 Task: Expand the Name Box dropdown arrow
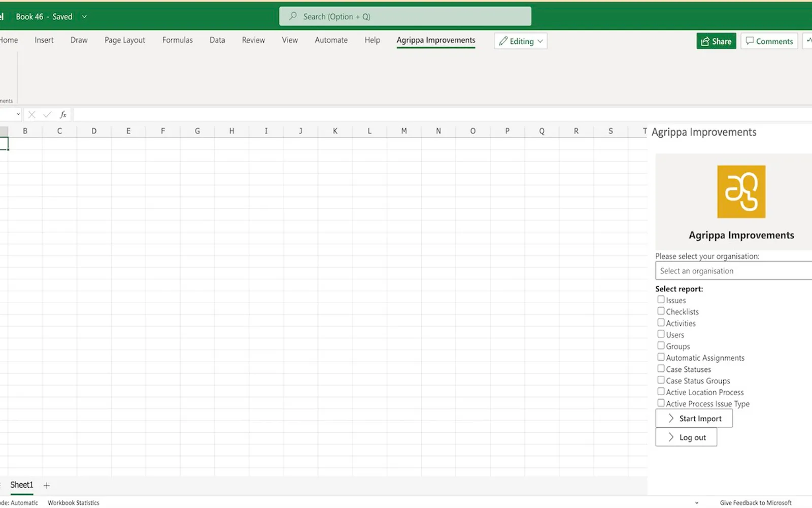click(x=18, y=114)
